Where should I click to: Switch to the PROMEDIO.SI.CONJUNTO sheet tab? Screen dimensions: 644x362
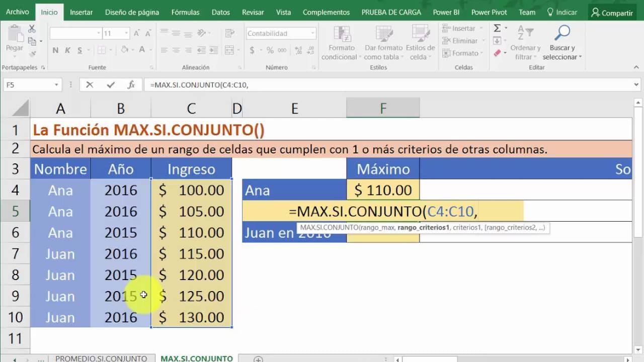(x=101, y=358)
